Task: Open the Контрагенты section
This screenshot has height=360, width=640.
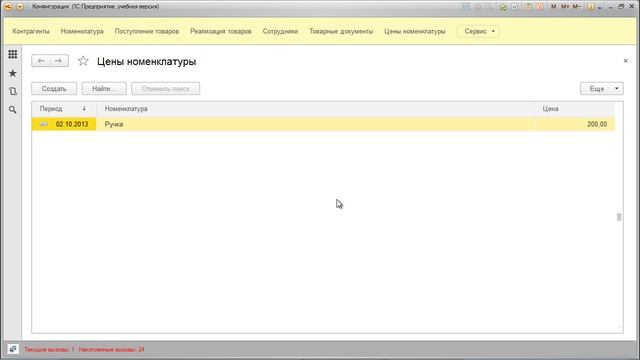Action: click(31, 31)
